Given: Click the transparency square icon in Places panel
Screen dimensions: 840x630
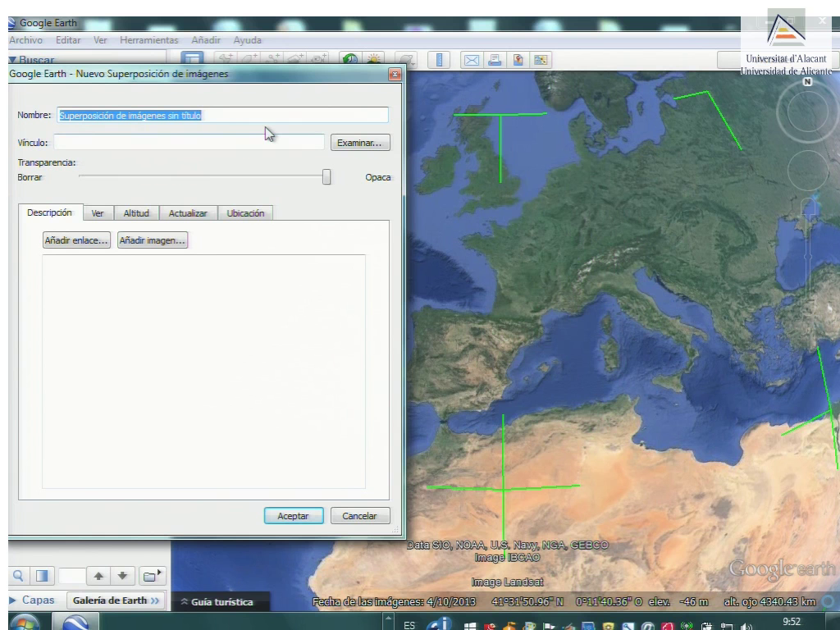Looking at the screenshot, I should [x=42, y=576].
